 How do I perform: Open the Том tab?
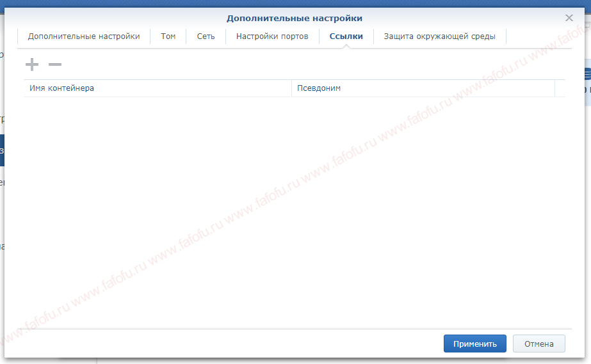[168, 36]
